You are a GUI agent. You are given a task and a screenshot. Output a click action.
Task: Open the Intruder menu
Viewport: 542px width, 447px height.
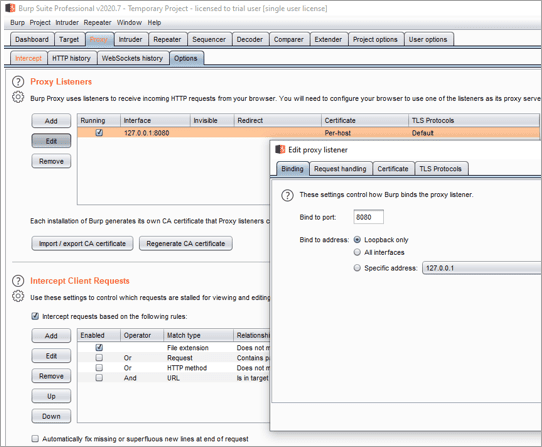click(67, 22)
